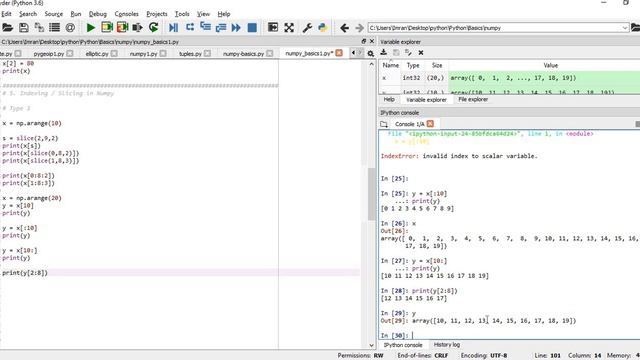Image resolution: width=640 pixels, height=360 pixels.
Task: Select variable x row value in Variable explorer
Action: [544, 78]
